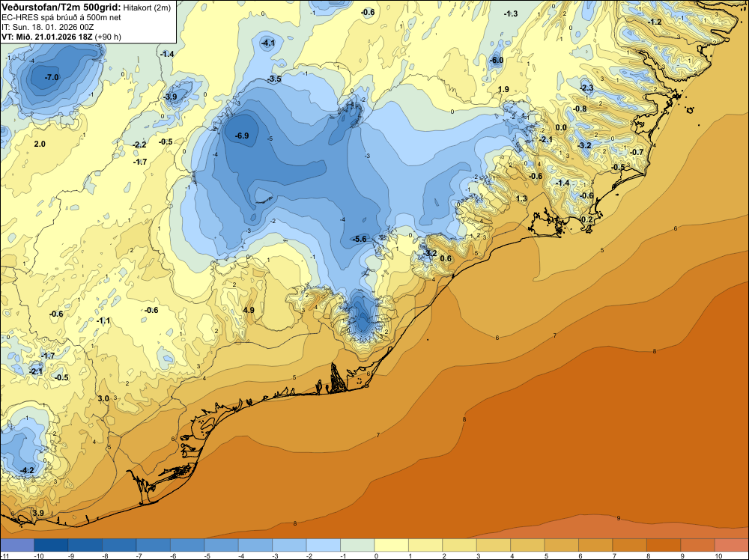
Task: Click the -4.2 temperature value
Action: [27, 470]
